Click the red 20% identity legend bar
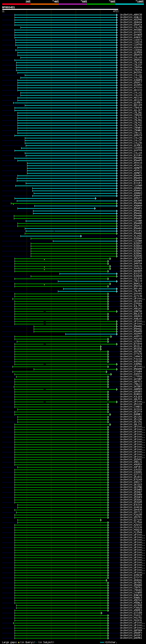The image size is (146, 644). tap(16, 4)
